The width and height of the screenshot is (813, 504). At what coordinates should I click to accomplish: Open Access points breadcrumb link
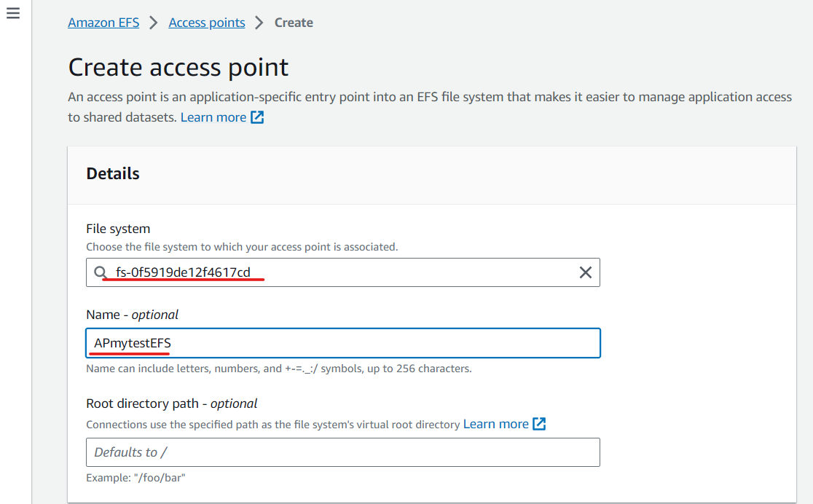click(206, 23)
